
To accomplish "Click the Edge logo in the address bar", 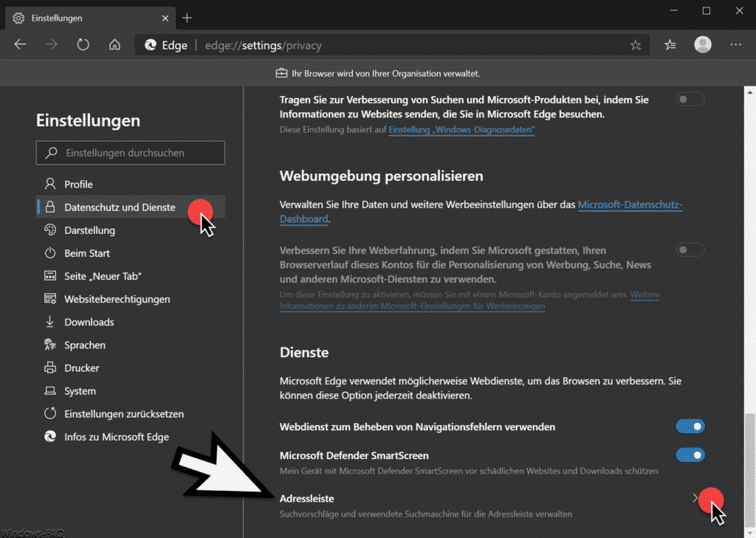I will point(151,45).
